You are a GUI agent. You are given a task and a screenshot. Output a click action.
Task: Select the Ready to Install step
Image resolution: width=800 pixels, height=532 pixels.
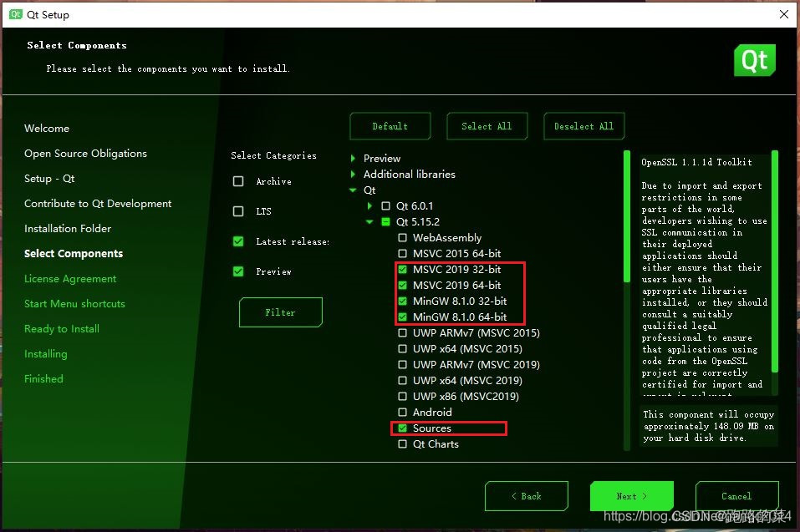(x=62, y=329)
